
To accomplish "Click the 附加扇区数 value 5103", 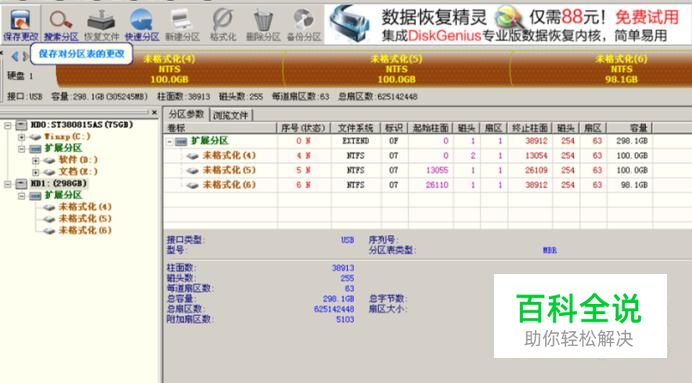I will pyautogui.click(x=345, y=319).
